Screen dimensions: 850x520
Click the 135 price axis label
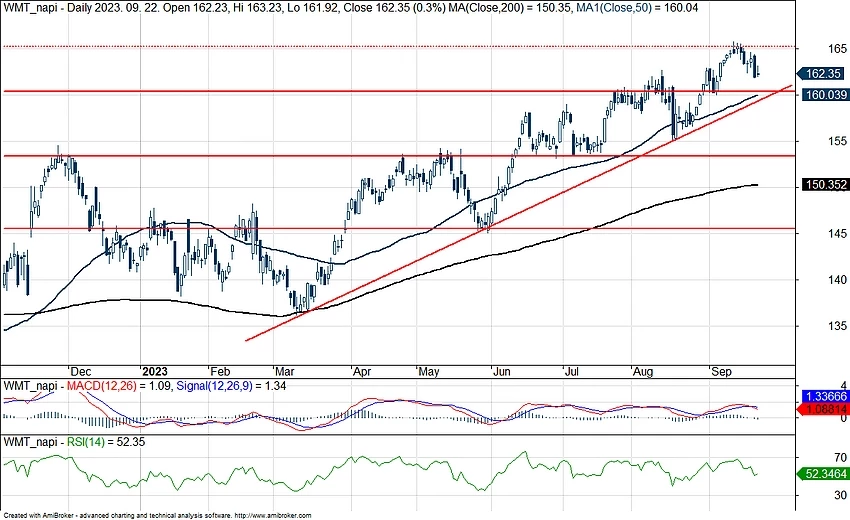click(x=837, y=326)
